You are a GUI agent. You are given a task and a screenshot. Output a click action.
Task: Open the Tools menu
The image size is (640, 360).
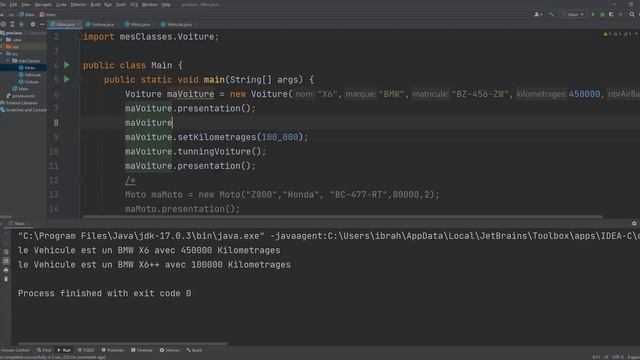[121, 4]
